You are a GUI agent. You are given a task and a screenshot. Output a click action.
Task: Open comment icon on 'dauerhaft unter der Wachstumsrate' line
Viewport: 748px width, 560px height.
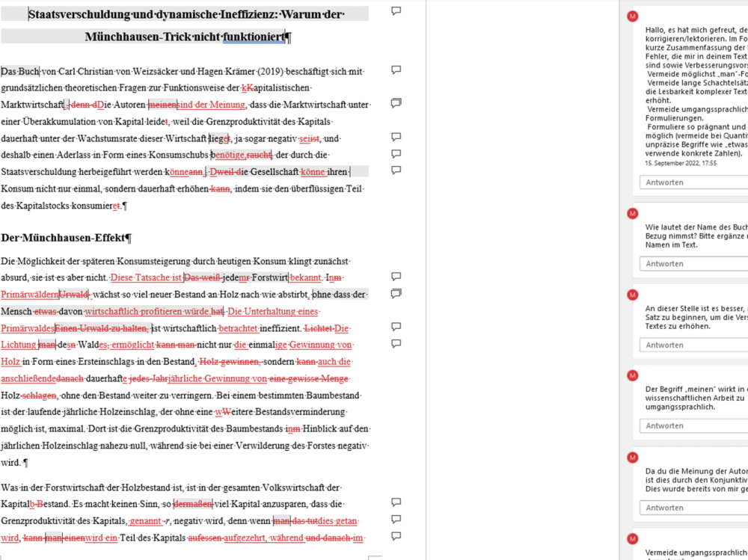point(396,137)
